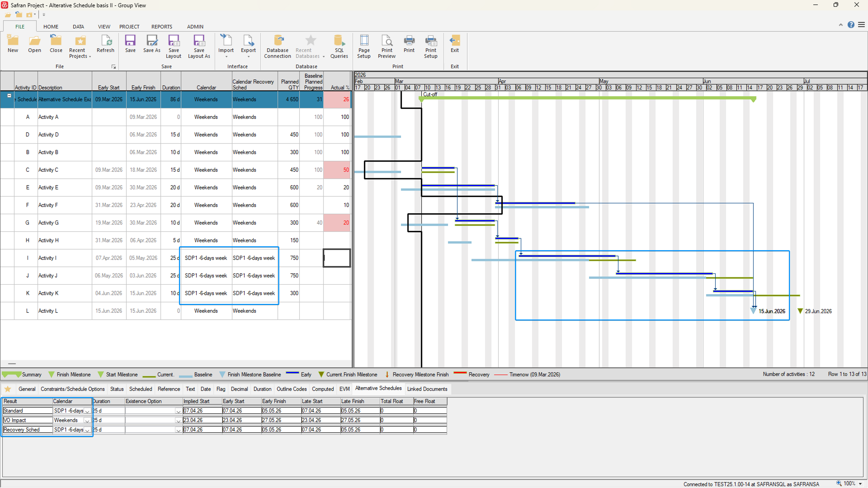Viewport: 868px width, 488px height.
Task: Click the Save As button
Action: tap(152, 44)
